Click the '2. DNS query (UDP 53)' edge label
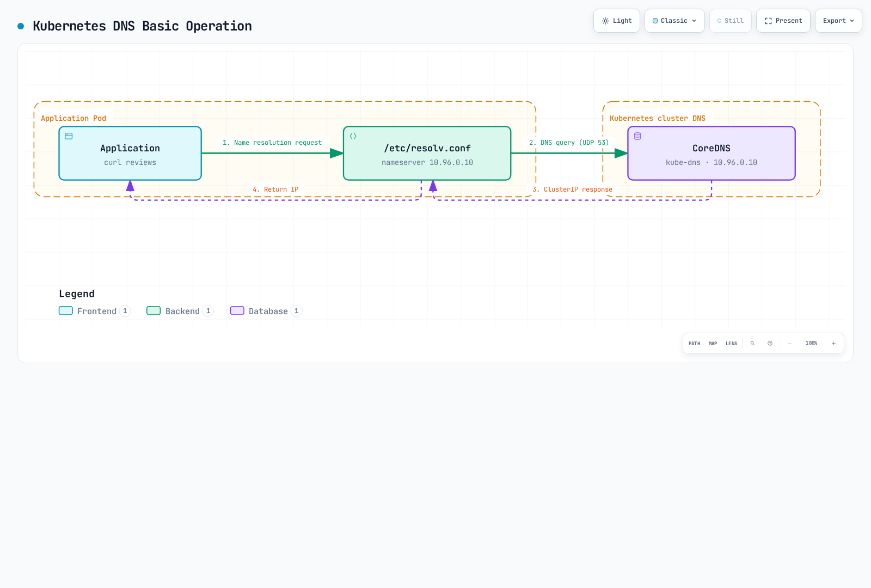871x588 pixels. pos(569,143)
